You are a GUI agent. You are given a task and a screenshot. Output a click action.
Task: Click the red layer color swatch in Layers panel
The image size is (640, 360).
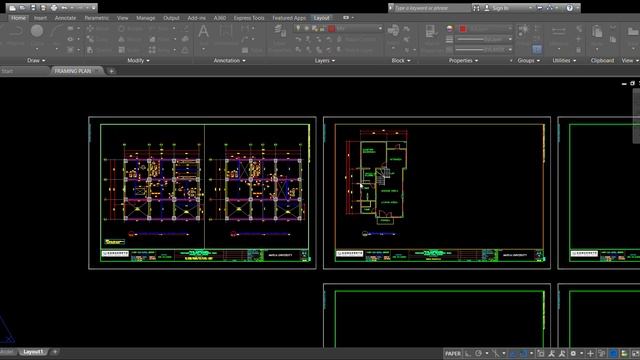[331, 29]
